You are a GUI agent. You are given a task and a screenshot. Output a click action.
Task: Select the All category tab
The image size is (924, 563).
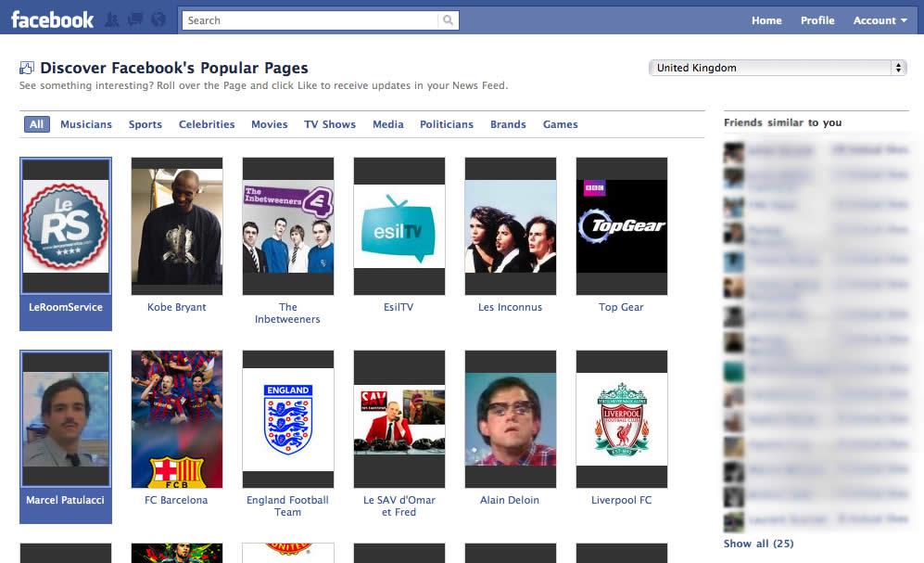(36, 124)
